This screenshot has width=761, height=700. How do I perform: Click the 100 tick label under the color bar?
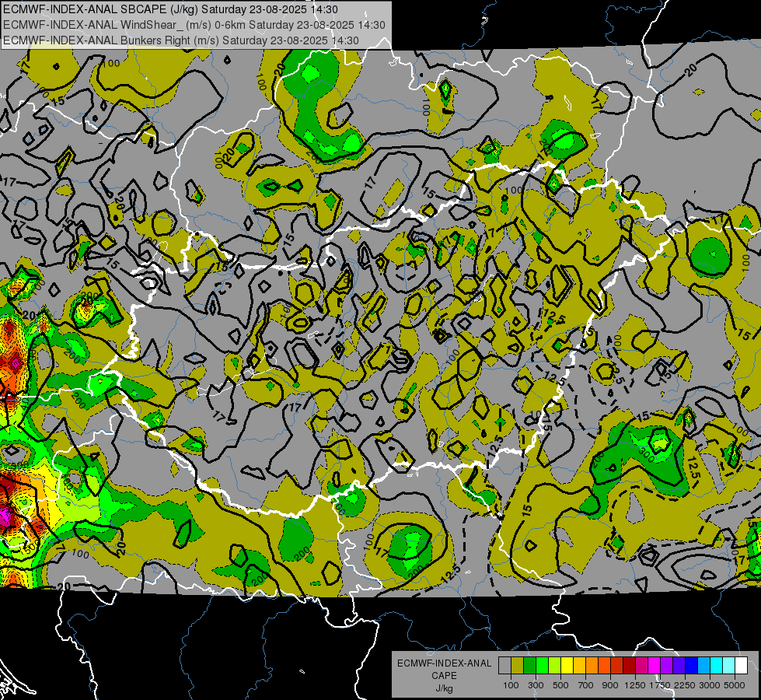tap(511, 685)
